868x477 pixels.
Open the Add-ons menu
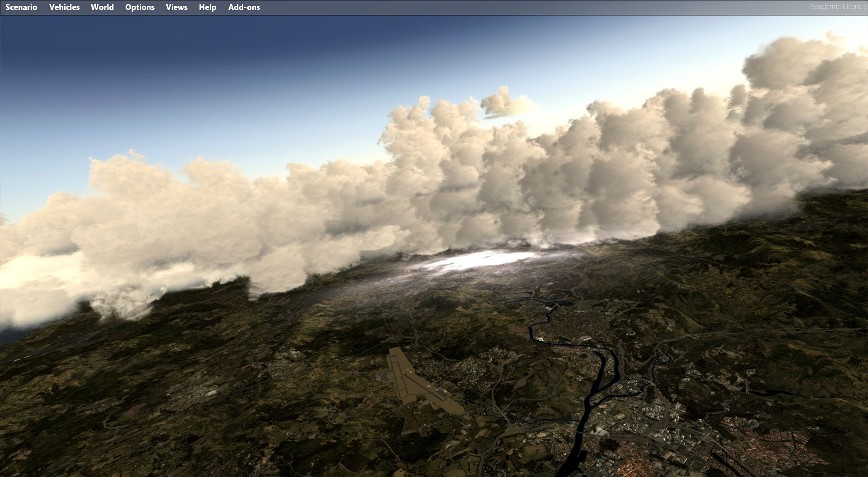click(x=244, y=7)
